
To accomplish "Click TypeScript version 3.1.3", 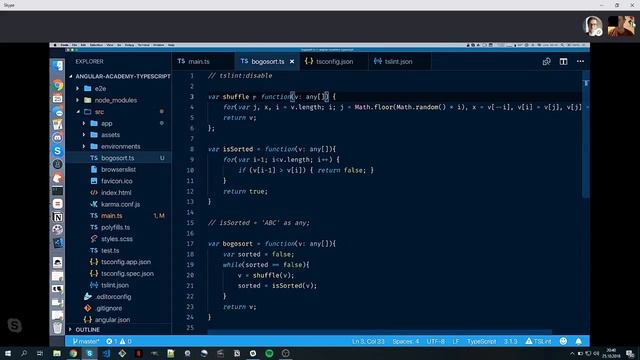I will coord(510,341).
